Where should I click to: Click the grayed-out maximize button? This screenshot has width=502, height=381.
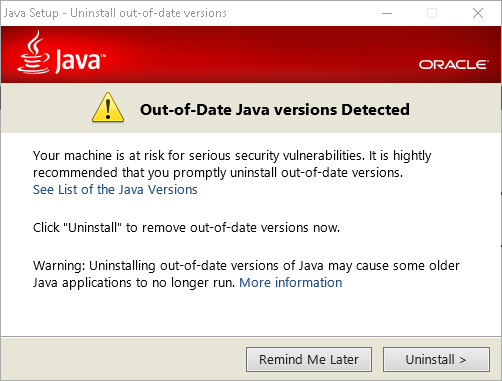432,13
